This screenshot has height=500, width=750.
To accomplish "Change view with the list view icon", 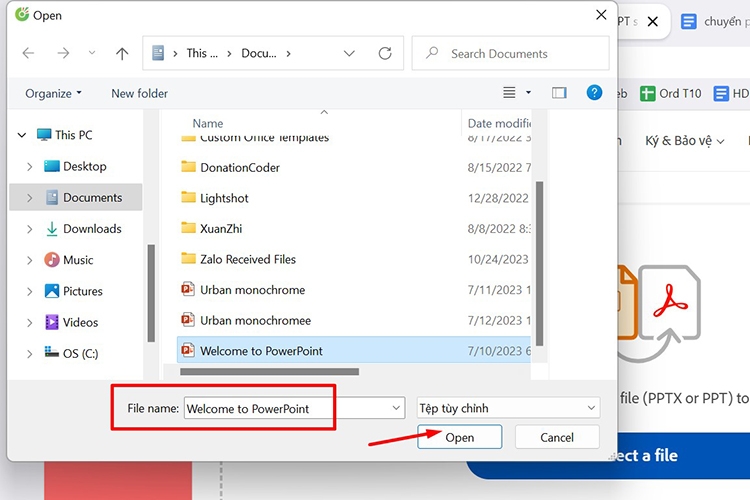I will (x=509, y=92).
